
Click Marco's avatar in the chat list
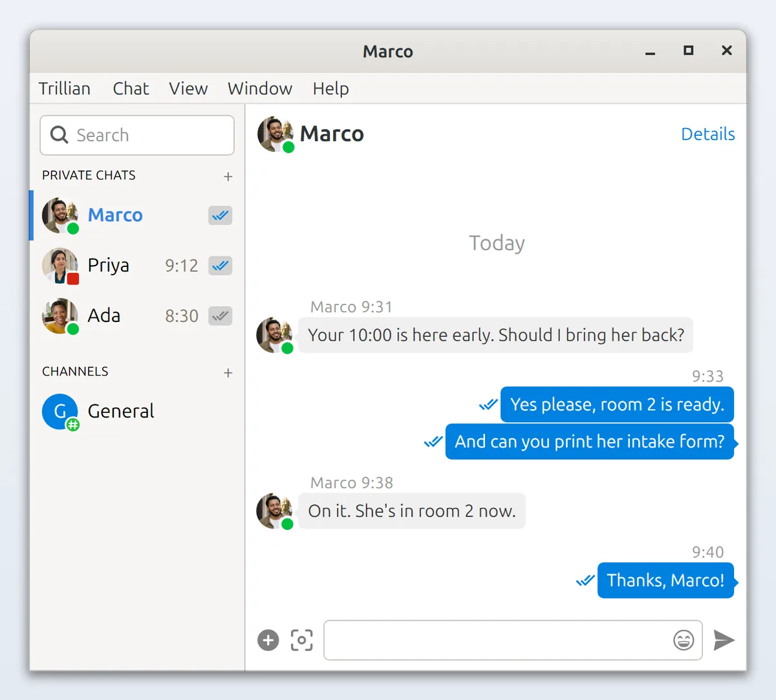(60, 215)
